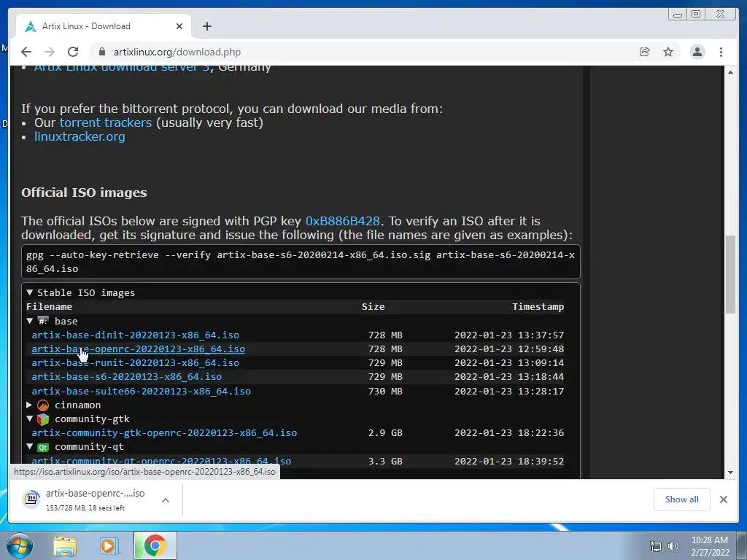Click the address bar URL
Image resolution: width=747 pixels, height=560 pixels.
coord(177,52)
